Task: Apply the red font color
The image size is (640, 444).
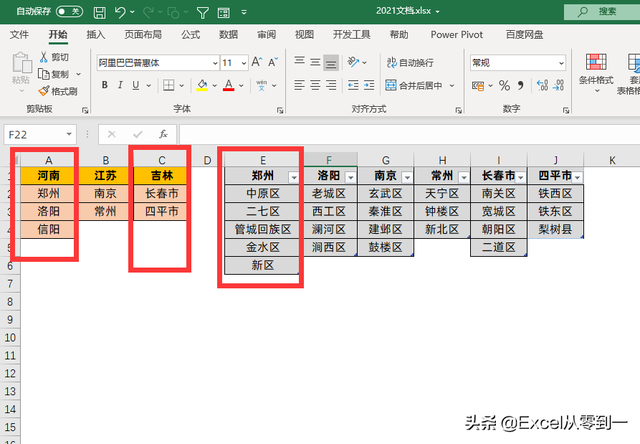Action: (x=229, y=85)
